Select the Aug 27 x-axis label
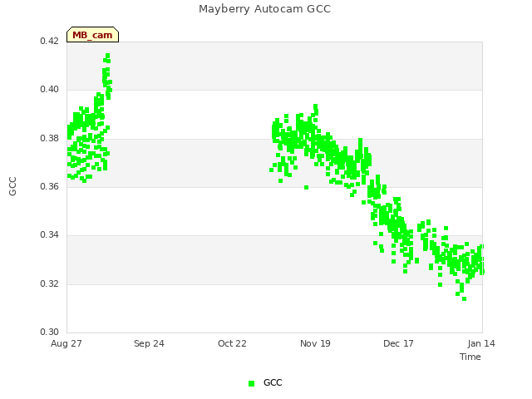This screenshot has height=399, width=532. 66,343
